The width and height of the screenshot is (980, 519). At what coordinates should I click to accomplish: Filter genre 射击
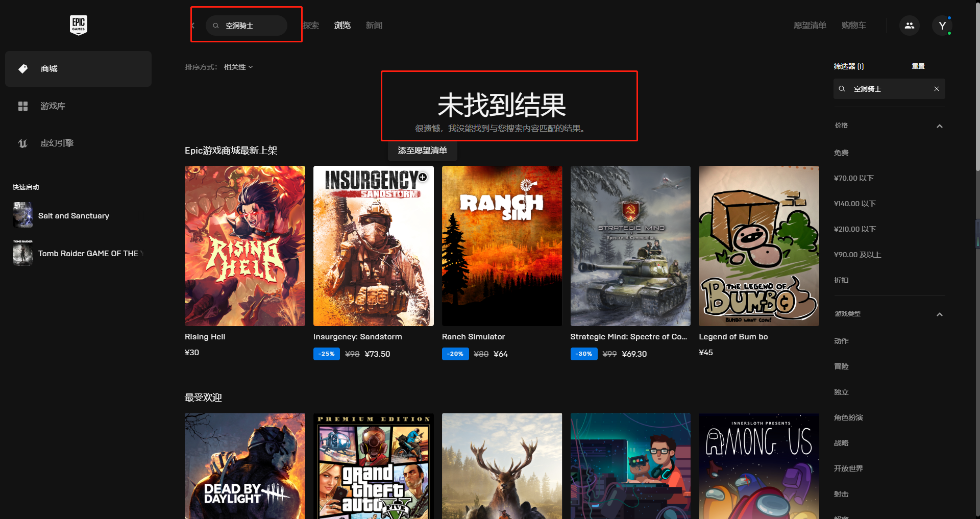pos(841,494)
